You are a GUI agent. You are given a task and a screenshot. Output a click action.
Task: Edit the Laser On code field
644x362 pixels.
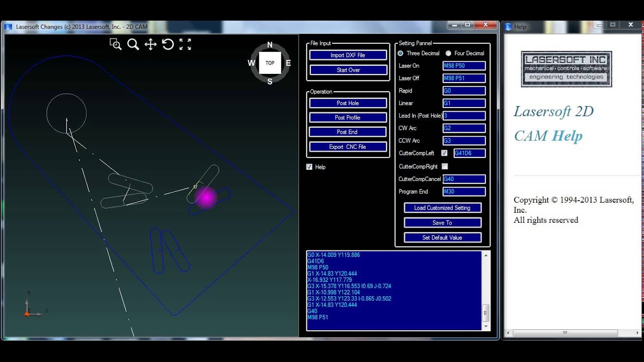[x=464, y=66]
